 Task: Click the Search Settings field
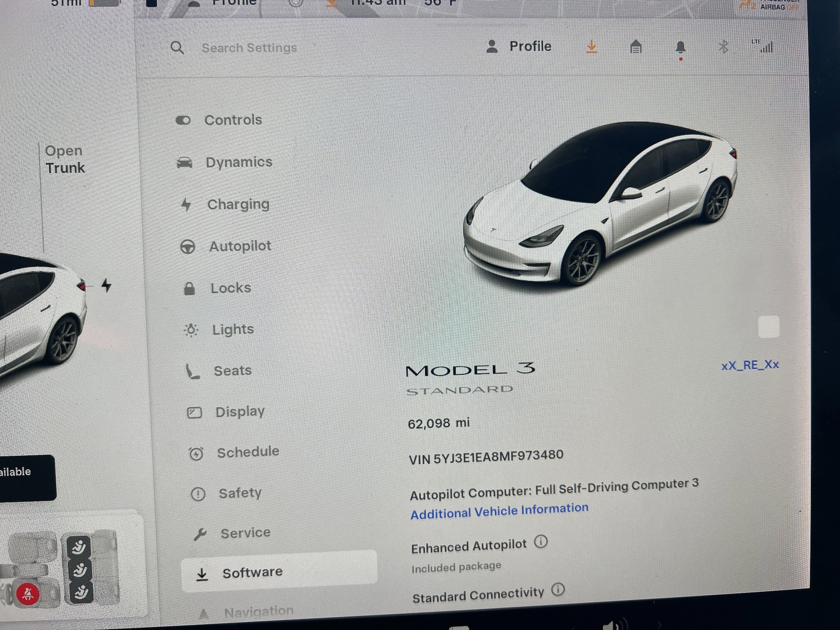(x=249, y=48)
